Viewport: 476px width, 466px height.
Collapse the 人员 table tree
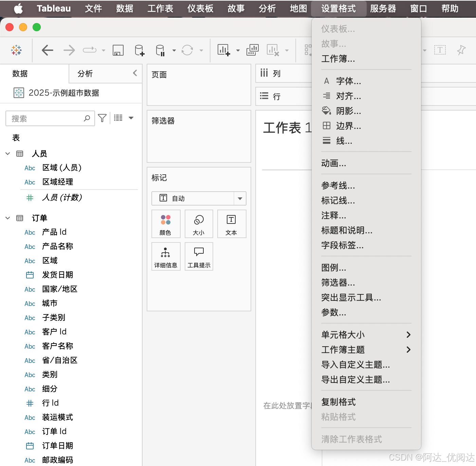point(8,154)
